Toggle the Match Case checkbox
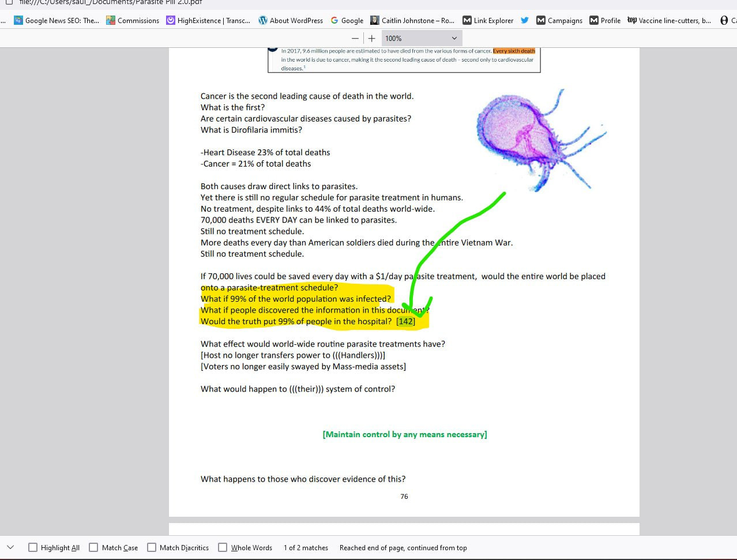This screenshot has width=737, height=560. pyautogui.click(x=93, y=547)
